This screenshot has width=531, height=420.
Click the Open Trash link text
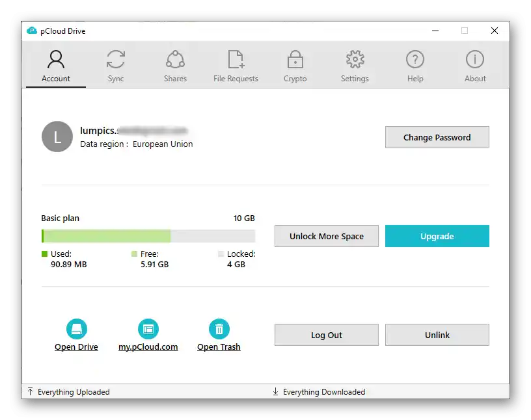pyautogui.click(x=219, y=347)
